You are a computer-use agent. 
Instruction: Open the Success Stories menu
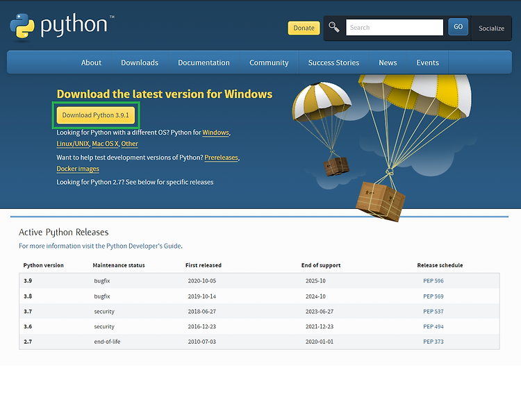333,62
